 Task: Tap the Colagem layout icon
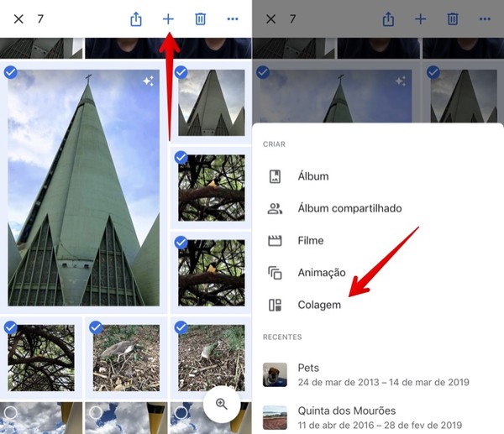click(275, 305)
